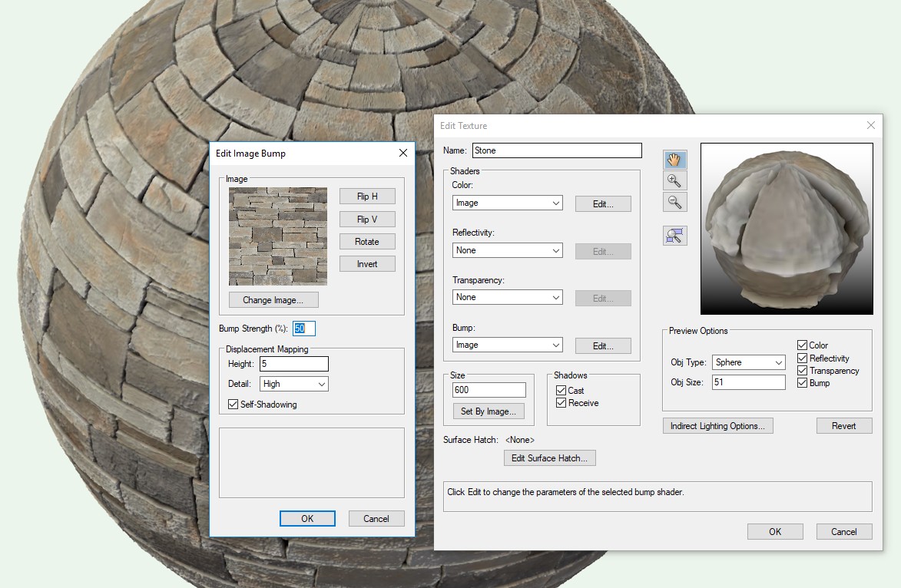
Task: Click Set By Image under Size
Action: coord(489,411)
